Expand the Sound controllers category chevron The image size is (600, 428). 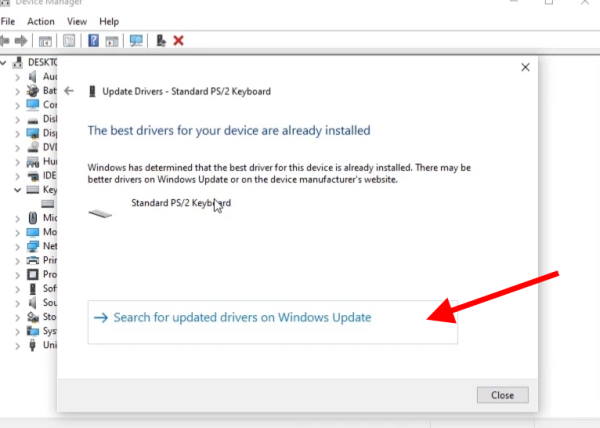coord(18,303)
